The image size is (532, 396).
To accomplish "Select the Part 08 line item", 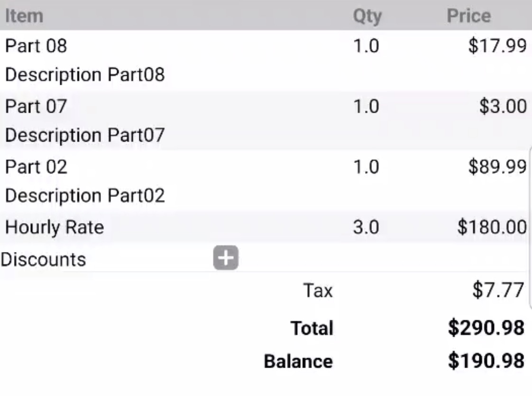I will point(36,46).
